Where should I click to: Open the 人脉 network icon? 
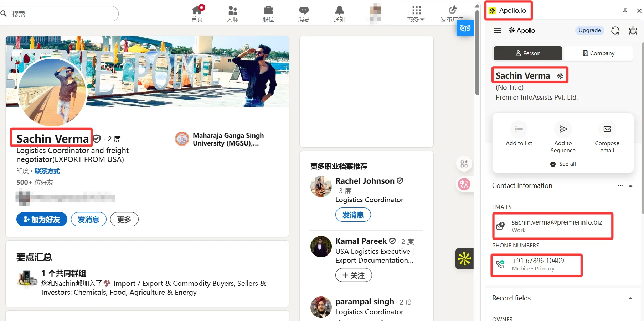233,14
